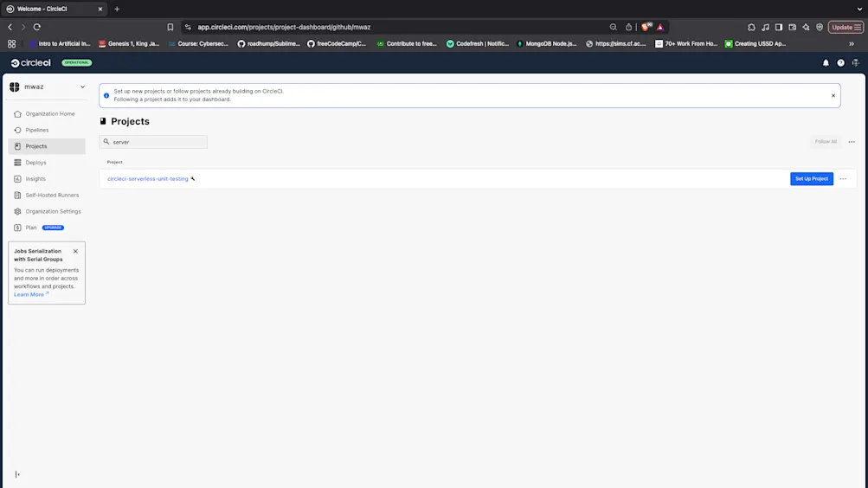Open circleci-serverless-unit-testing project link
The height and width of the screenshot is (488, 868).
click(x=148, y=179)
